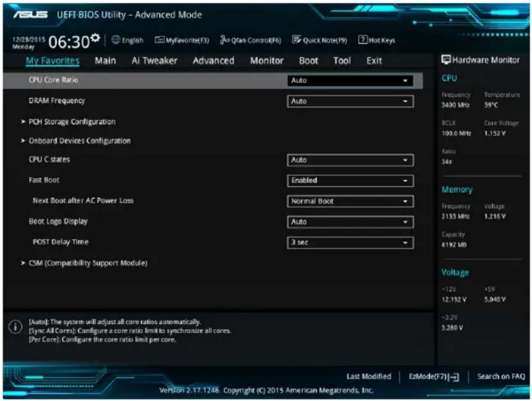Click the Core Voltage value 1.152 V
This screenshot has width=532, height=401.
point(495,134)
